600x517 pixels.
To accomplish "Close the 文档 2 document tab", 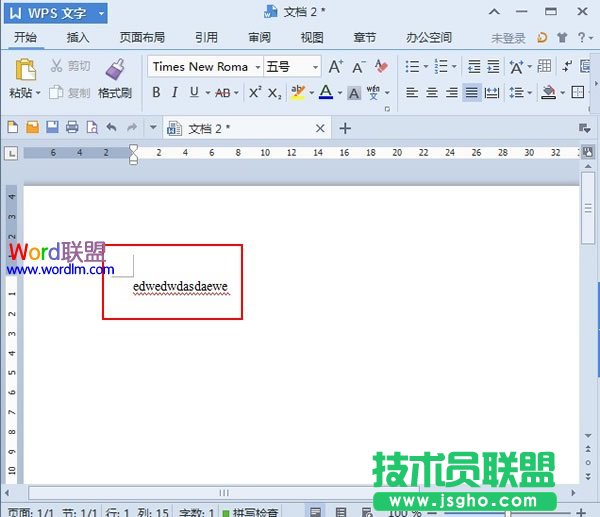I will [x=320, y=128].
